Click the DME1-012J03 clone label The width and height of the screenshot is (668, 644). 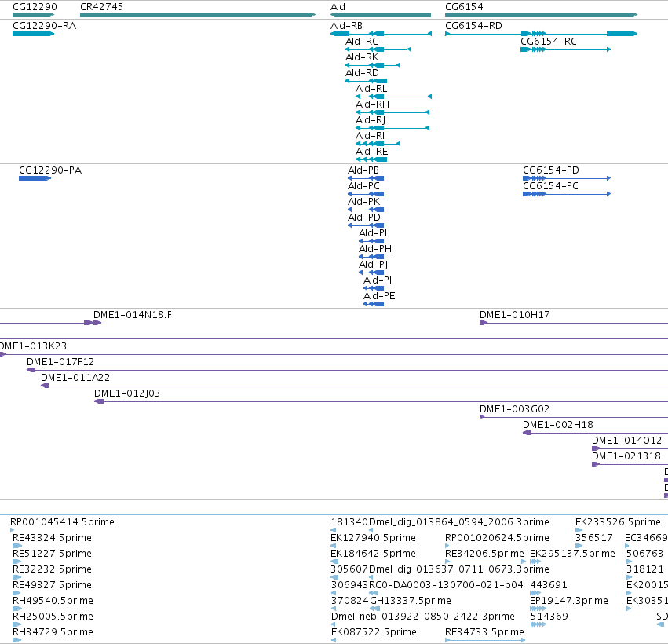127,393
